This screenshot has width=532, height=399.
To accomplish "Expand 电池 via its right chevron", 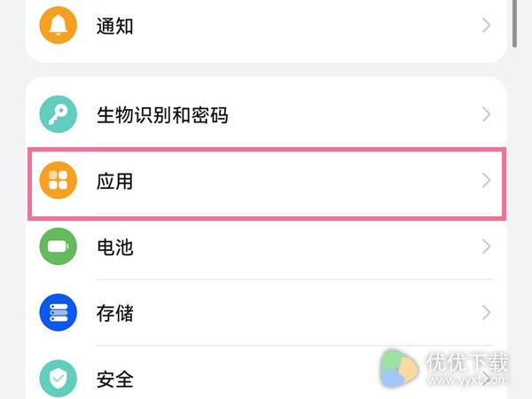I will (x=486, y=246).
